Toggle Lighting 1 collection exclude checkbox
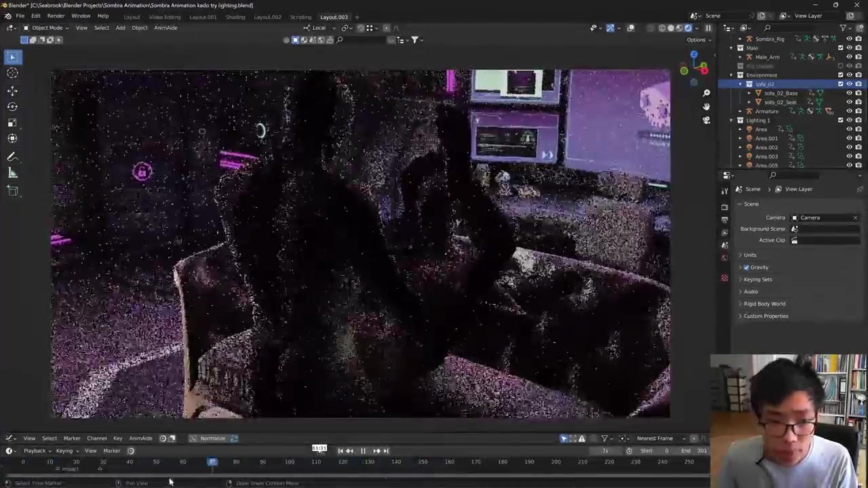This screenshot has width=868, height=488. (x=841, y=120)
